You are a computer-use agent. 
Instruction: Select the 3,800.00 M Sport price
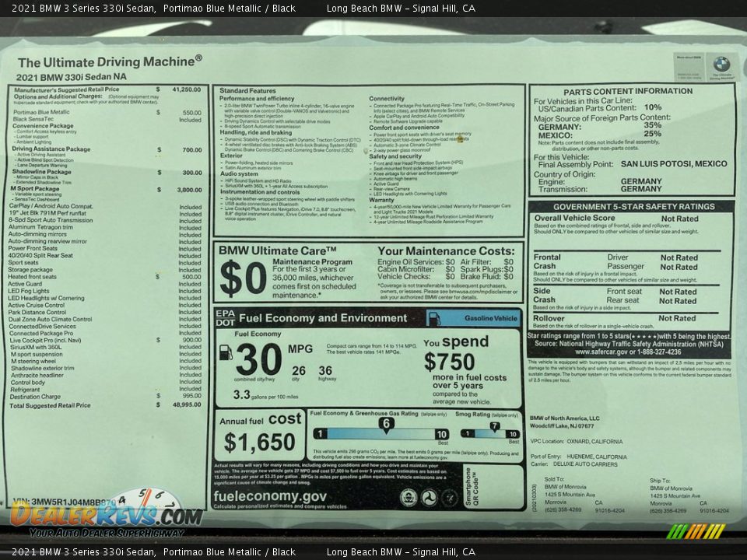point(189,190)
